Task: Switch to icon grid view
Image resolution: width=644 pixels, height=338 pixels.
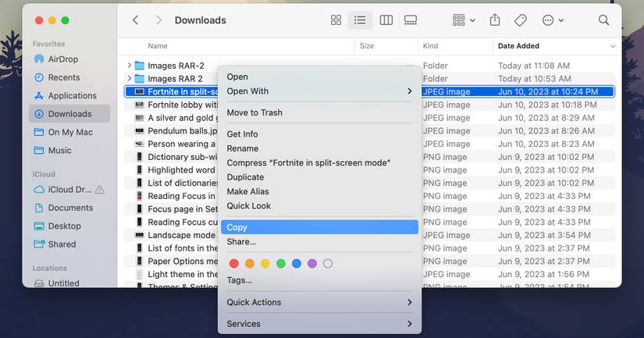Action: 336,20
